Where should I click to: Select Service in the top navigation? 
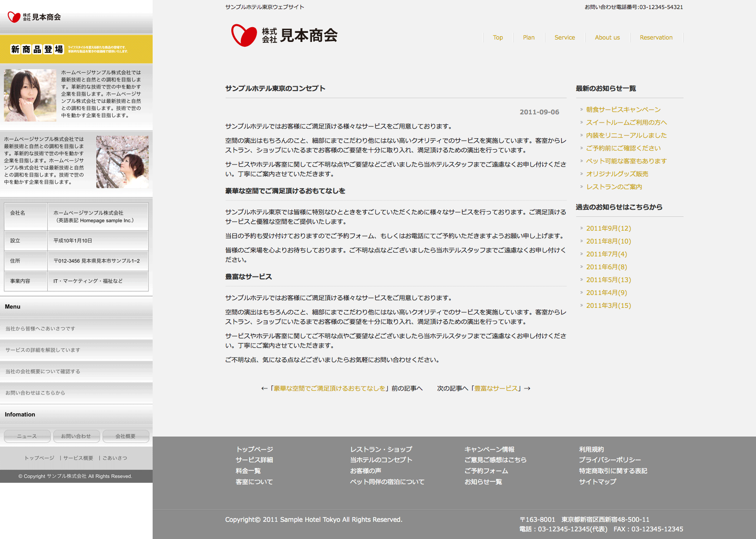[x=564, y=38]
